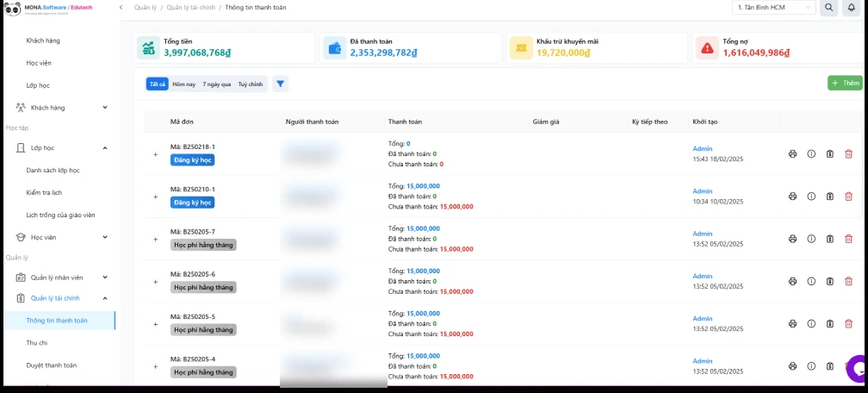Viewport: 868px width, 393px height.
Task: Select the Tuỳ chỉnh filter tab
Action: pos(251,84)
